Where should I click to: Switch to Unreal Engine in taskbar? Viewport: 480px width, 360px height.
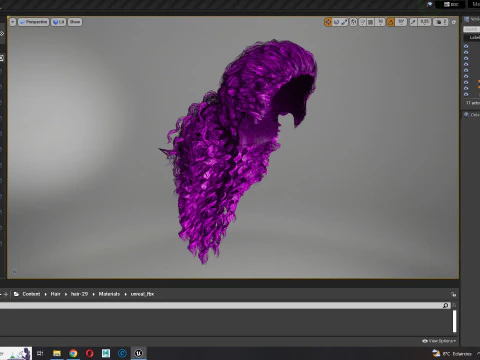pyautogui.click(x=139, y=353)
